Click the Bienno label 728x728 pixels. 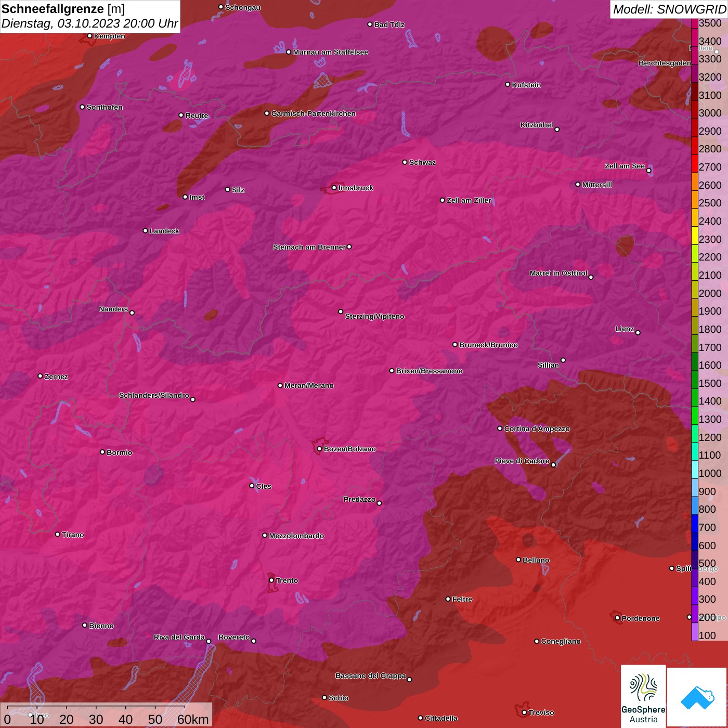(x=101, y=626)
